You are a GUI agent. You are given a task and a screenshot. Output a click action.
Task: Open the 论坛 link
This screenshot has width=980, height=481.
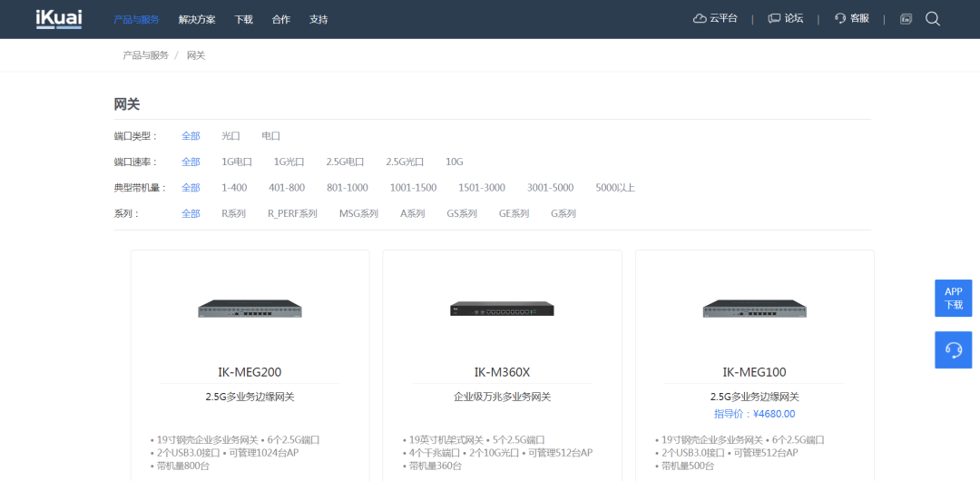coord(794,19)
